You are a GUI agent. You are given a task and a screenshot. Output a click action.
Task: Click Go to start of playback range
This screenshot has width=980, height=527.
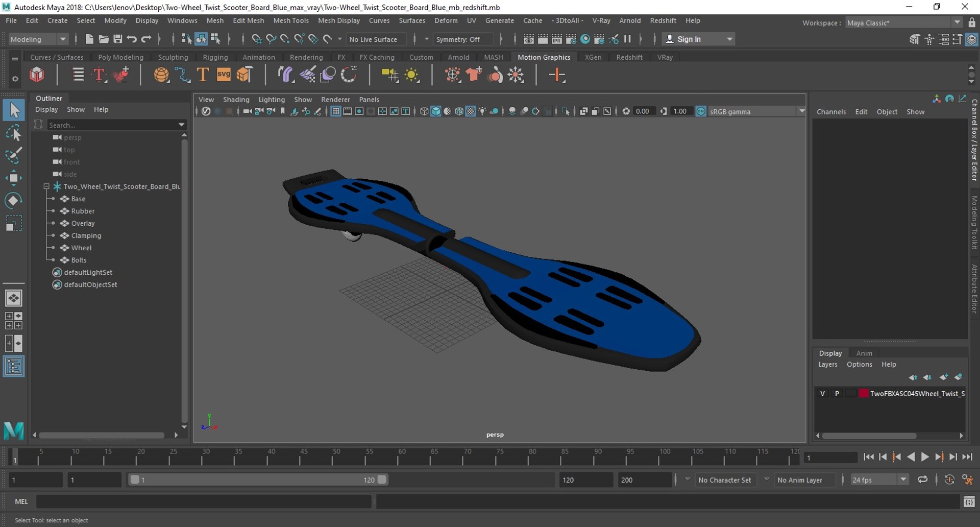868,457
